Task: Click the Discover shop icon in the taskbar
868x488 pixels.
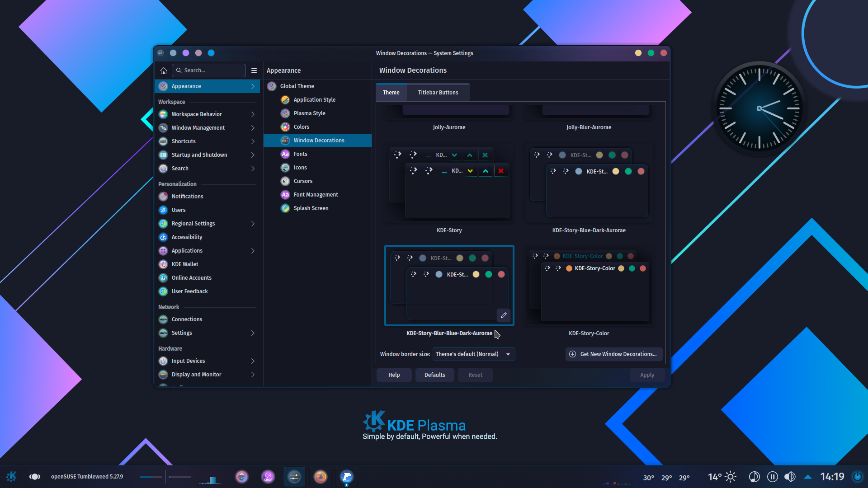Action: click(268, 477)
